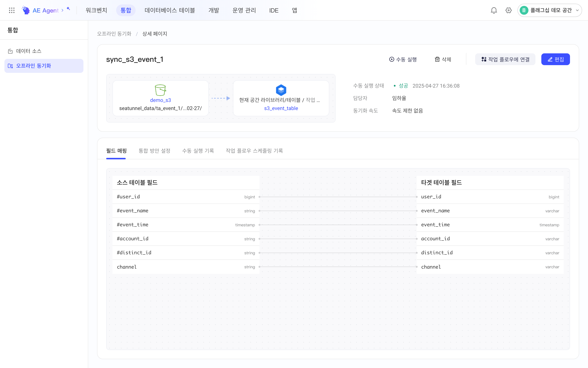The width and height of the screenshot is (588, 368).
Task: Open the settings gear icon
Action: click(508, 10)
